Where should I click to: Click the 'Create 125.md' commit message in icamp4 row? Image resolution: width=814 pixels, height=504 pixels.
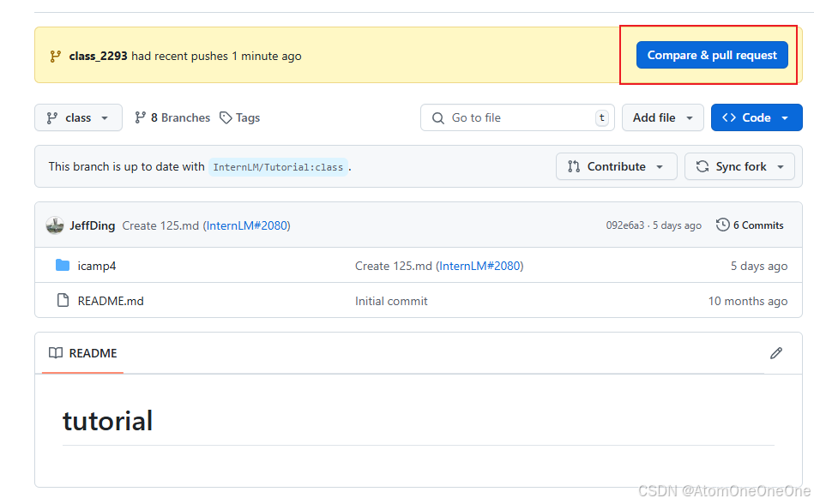tap(394, 266)
